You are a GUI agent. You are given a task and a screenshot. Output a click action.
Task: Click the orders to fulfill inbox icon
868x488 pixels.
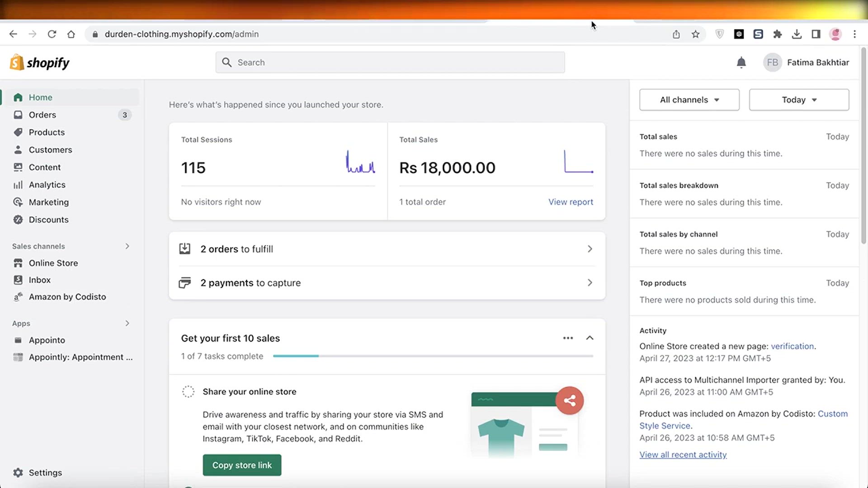tap(184, 249)
